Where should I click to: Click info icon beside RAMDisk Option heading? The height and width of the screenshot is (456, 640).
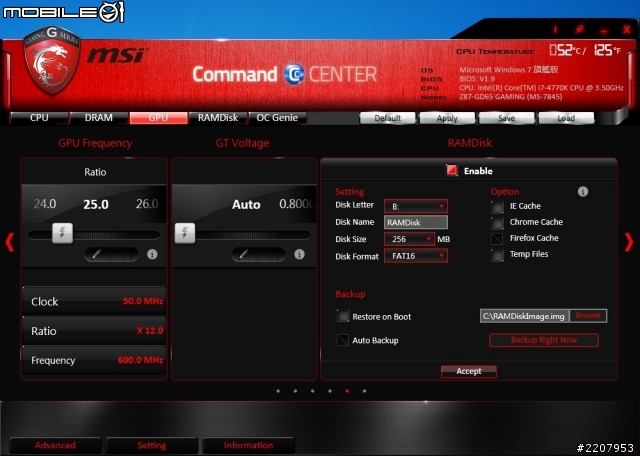click(583, 191)
